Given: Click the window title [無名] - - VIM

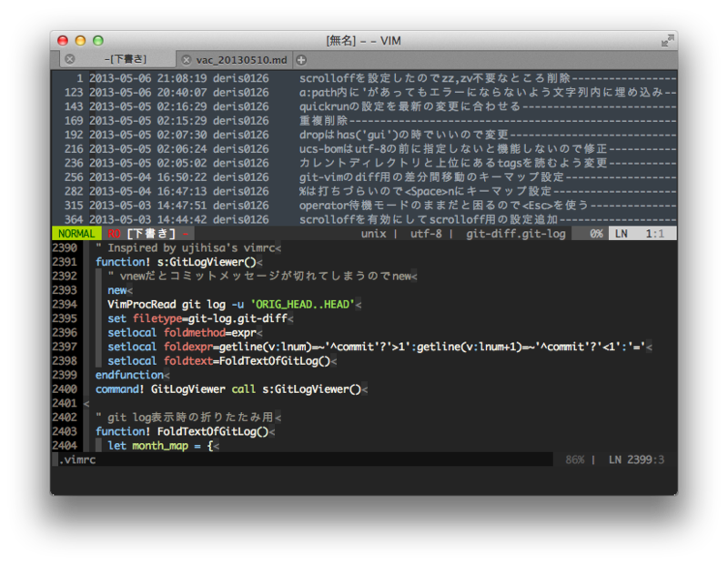Looking at the screenshot, I should coord(363,41).
